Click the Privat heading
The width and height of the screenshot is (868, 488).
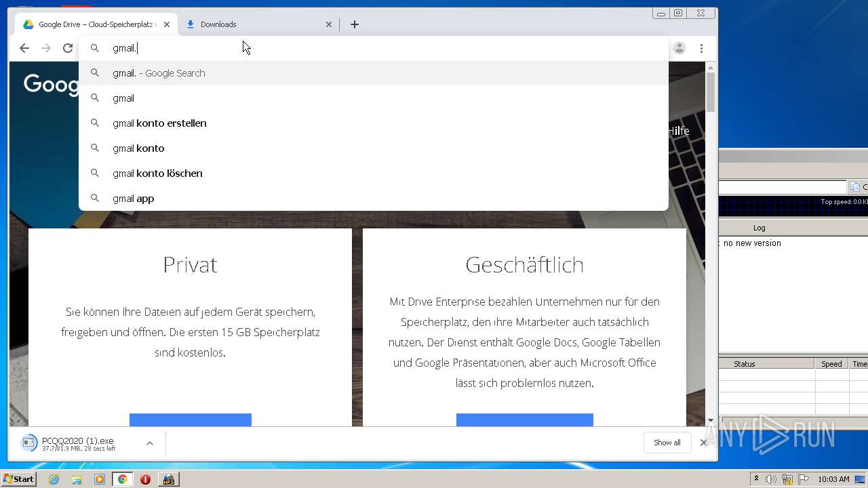pyautogui.click(x=190, y=264)
